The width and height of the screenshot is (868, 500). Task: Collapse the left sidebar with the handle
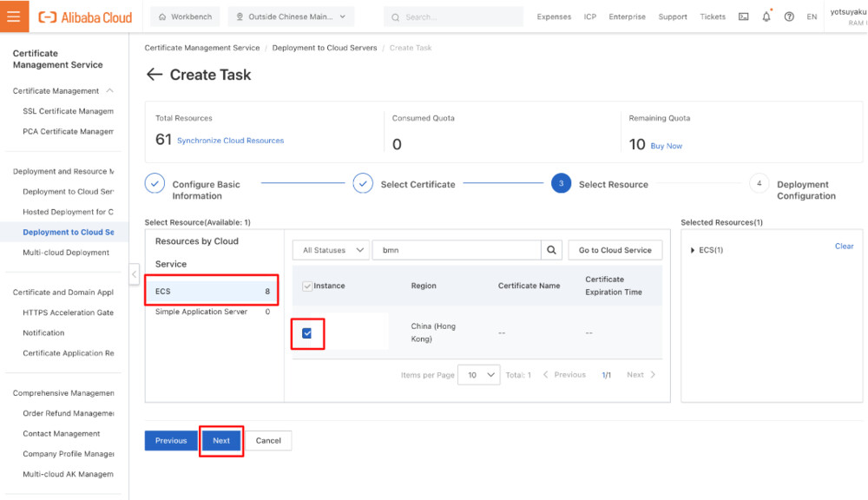point(134,274)
